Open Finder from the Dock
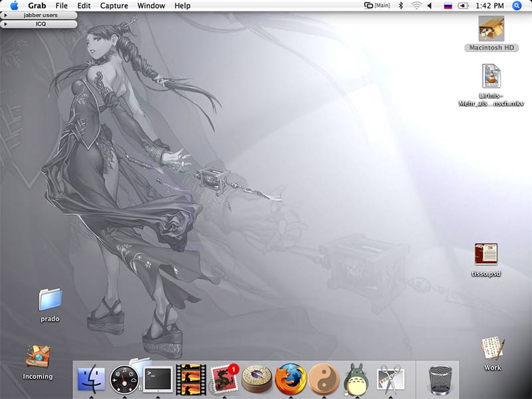532x399 pixels. tap(91, 378)
